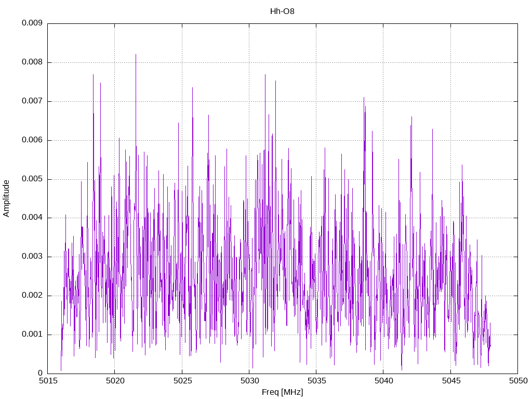
Task: Click the 0.008 y-axis tick label
Action: tap(32, 62)
